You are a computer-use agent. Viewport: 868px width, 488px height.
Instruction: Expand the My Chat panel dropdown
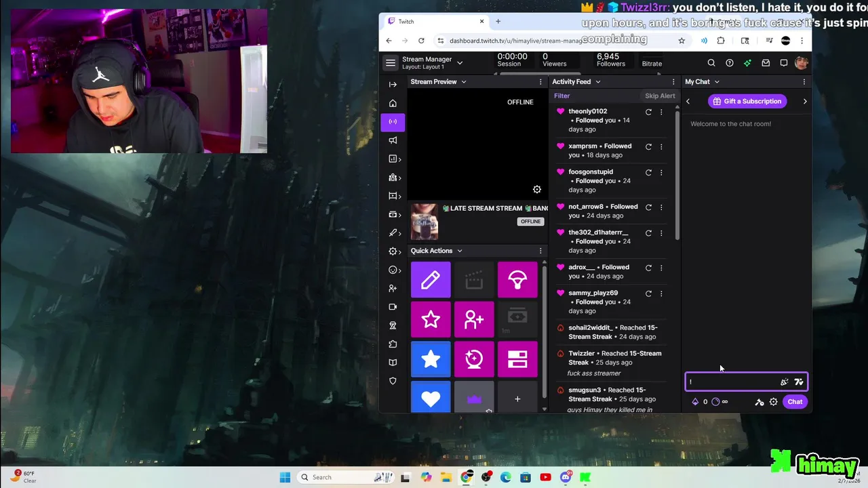click(717, 82)
